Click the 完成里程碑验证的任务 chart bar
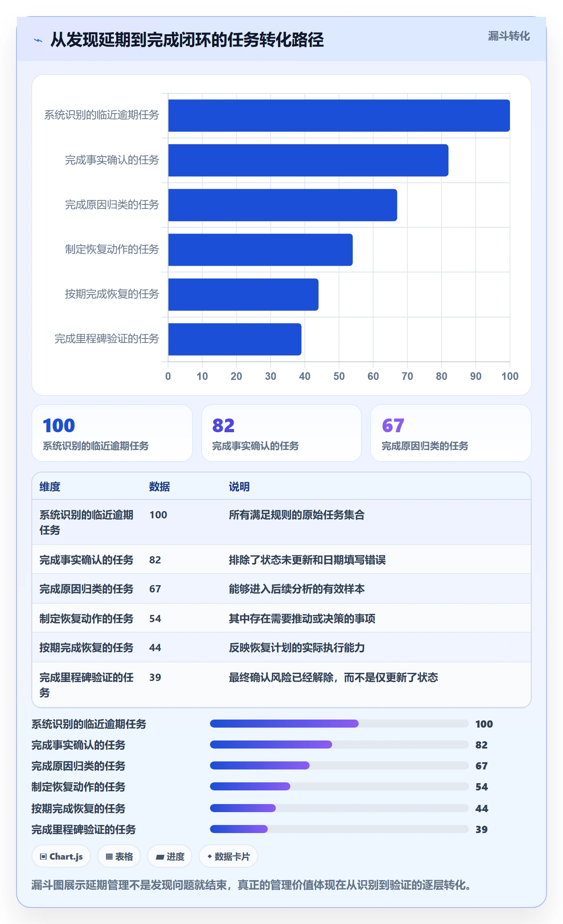This screenshot has height=924, width=563. click(235, 339)
